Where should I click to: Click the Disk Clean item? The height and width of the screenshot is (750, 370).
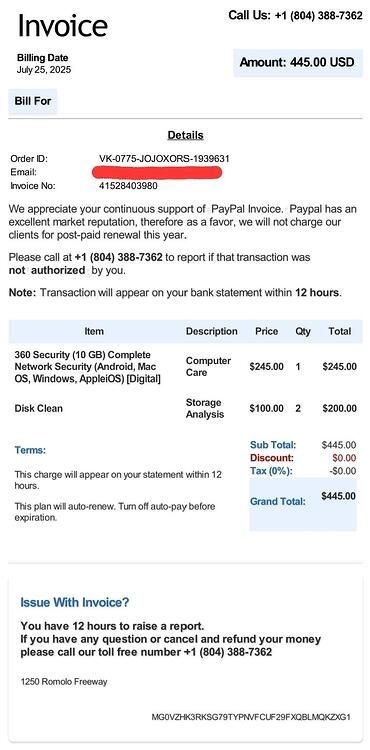tap(39, 408)
